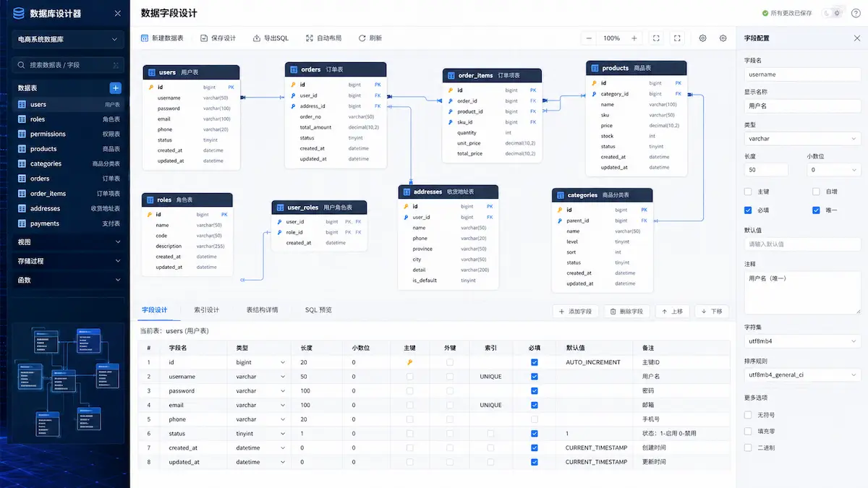Click the 添加字段 button
Screen dimensions: 868x488
(x=575, y=311)
